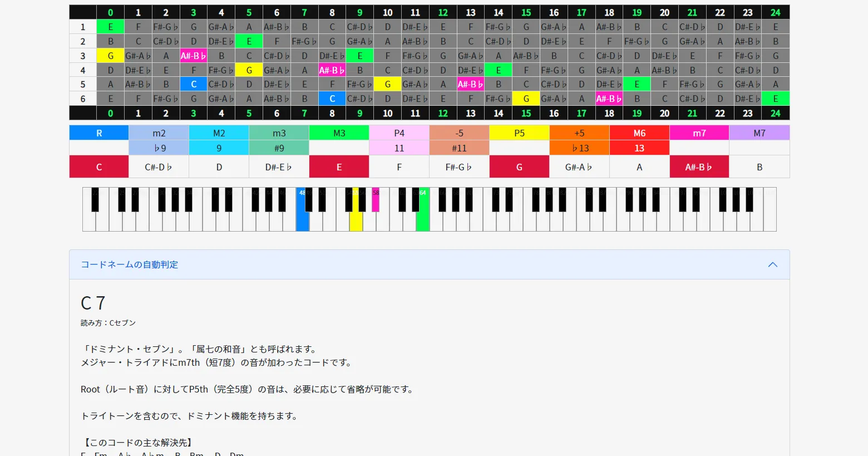Toggle note B in the note-name row
The height and width of the screenshot is (456, 868).
tap(759, 167)
